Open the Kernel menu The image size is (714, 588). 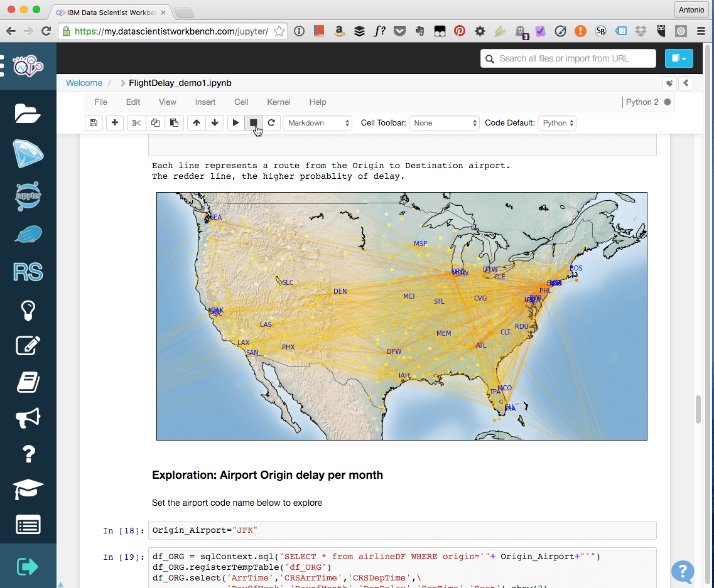[x=278, y=102]
